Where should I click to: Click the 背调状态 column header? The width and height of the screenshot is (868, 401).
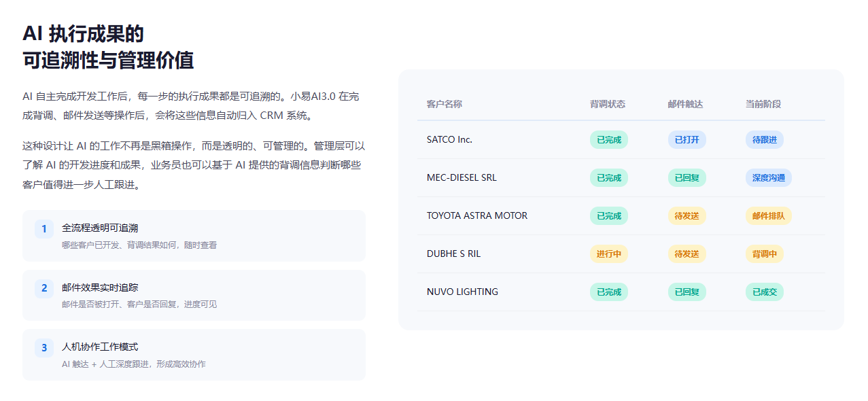point(608,104)
